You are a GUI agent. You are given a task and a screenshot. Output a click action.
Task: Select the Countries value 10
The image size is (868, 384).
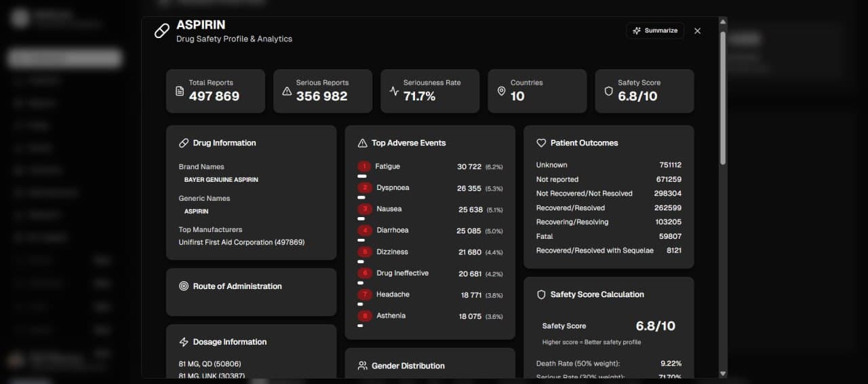[517, 96]
